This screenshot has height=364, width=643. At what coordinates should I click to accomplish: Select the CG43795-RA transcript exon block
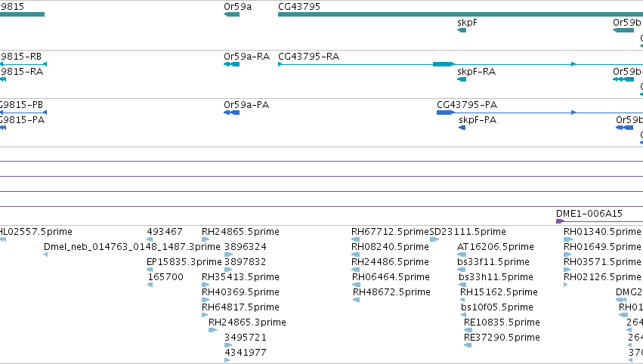(x=444, y=64)
